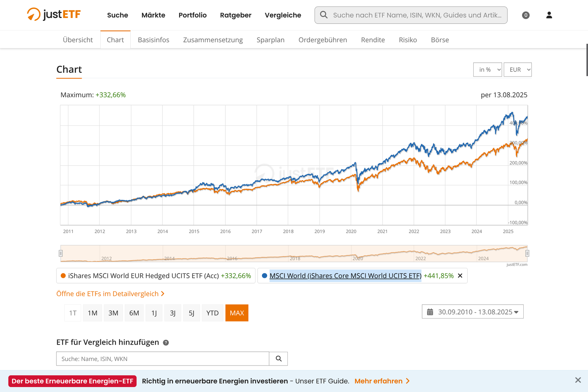Select the MAX time range button
The height and width of the screenshot is (392, 588).
pyautogui.click(x=237, y=313)
